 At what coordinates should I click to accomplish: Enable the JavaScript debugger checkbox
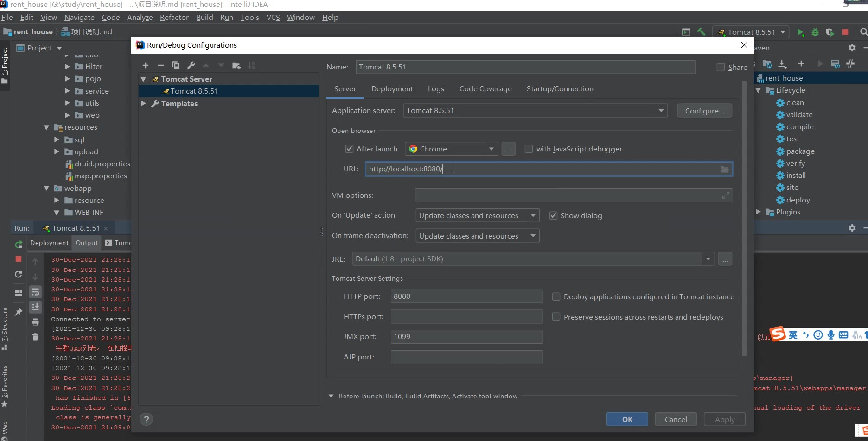pyautogui.click(x=529, y=149)
